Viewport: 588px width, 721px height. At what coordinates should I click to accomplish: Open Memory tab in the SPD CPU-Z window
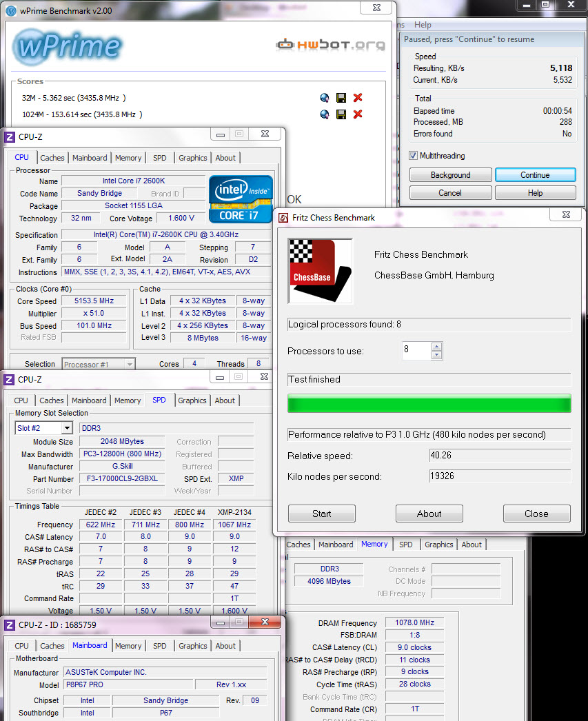click(128, 400)
